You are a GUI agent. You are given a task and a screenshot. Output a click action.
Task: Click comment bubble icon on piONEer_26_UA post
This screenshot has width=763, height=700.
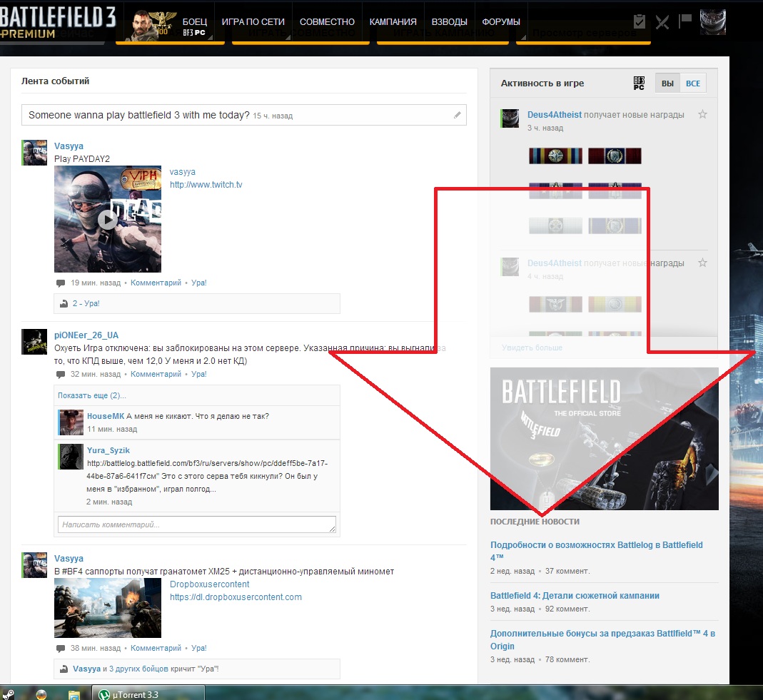point(61,375)
